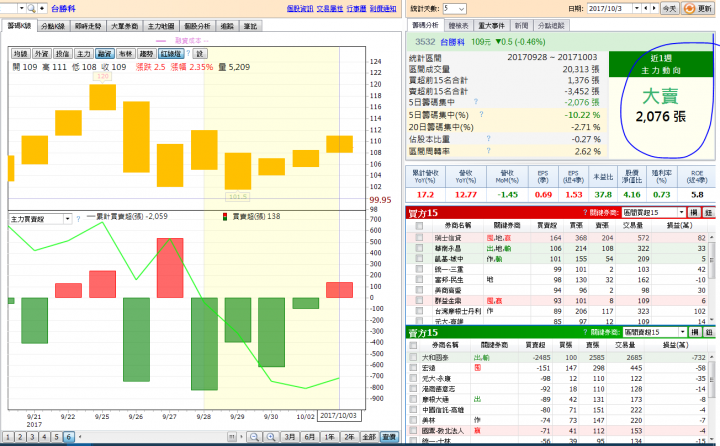Click the help icon in the 賣方15 header
This screenshot has width=720, height=446.
point(585,332)
